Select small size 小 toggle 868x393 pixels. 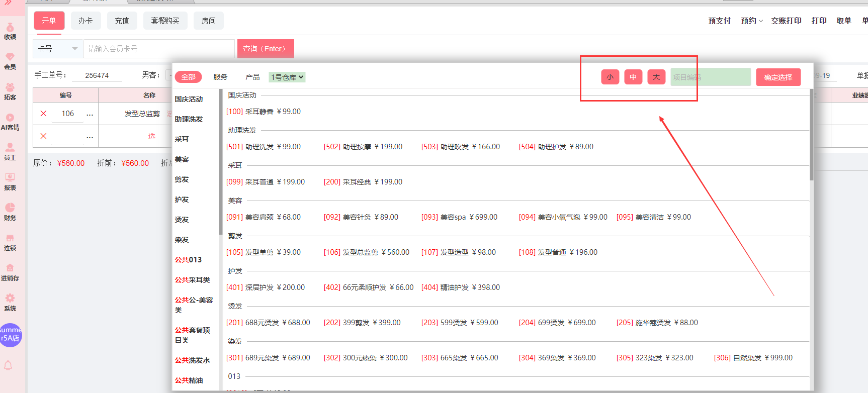pyautogui.click(x=610, y=77)
